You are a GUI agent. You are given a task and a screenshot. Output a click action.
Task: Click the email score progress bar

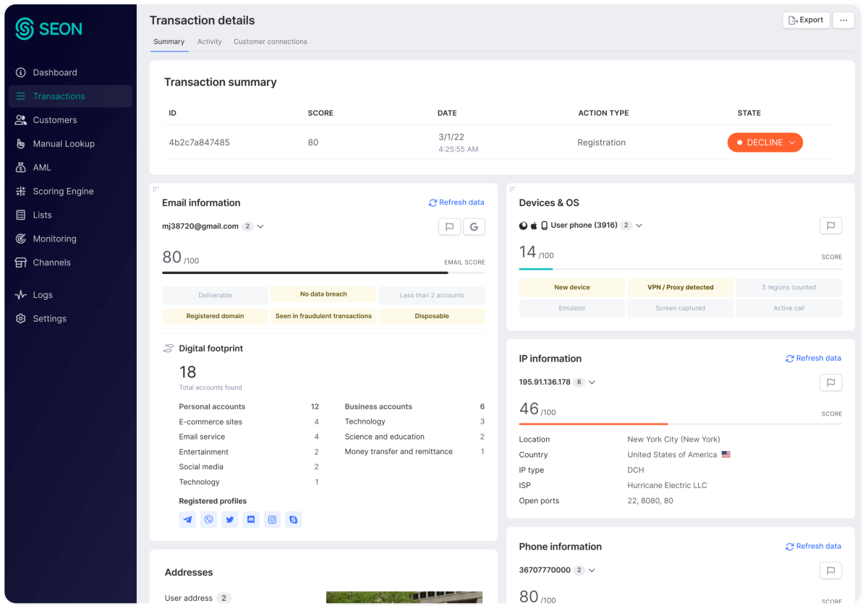323,273
